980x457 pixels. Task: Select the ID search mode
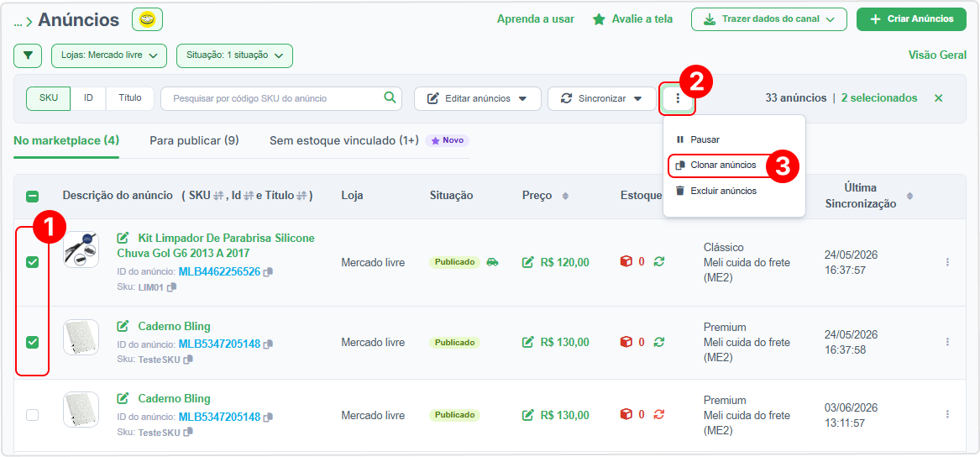89,98
